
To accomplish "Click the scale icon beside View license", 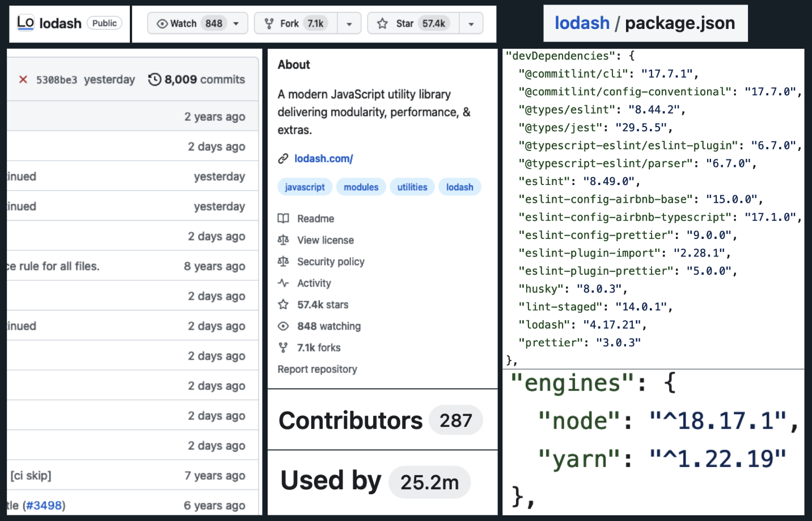I will (284, 240).
